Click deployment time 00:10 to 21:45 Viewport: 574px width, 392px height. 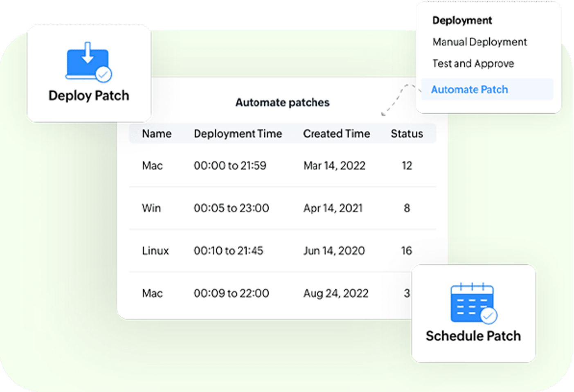tap(229, 251)
